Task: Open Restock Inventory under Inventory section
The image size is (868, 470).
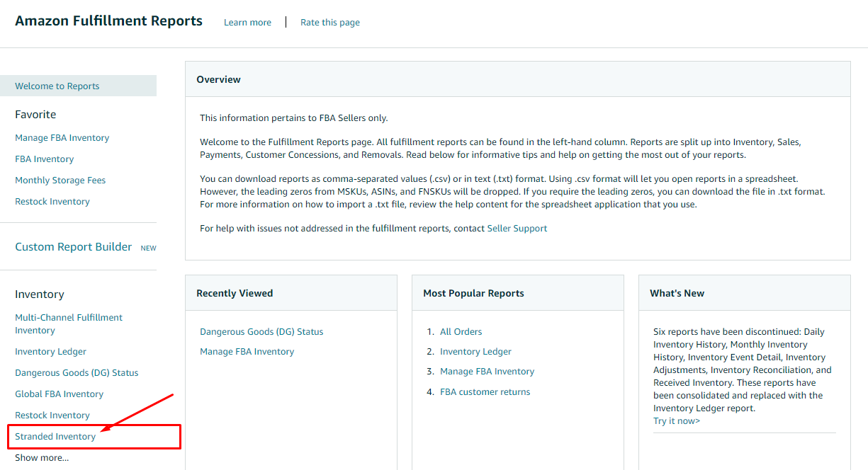Action: click(x=52, y=415)
